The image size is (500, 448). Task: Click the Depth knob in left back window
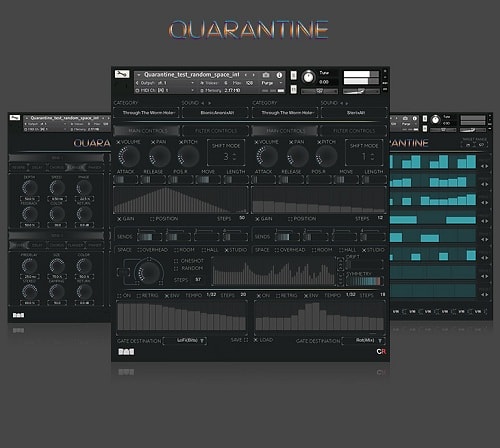coord(29,188)
